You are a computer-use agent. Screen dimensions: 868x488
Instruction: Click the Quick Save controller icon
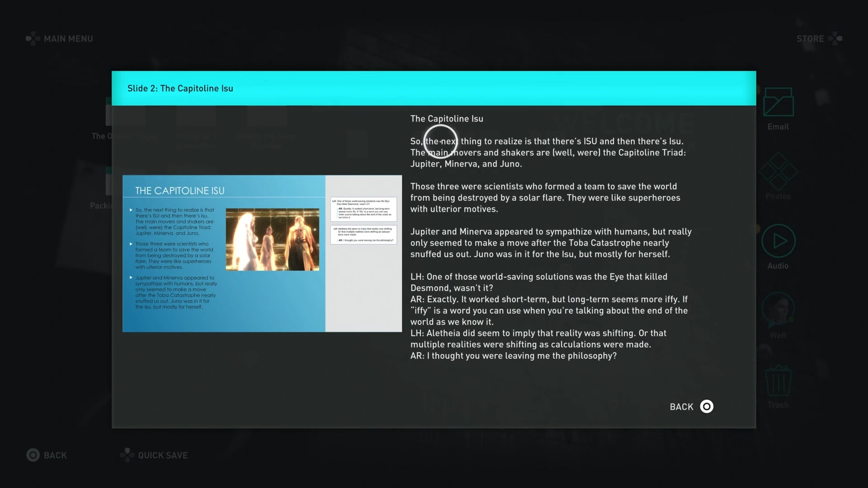click(x=127, y=455)
